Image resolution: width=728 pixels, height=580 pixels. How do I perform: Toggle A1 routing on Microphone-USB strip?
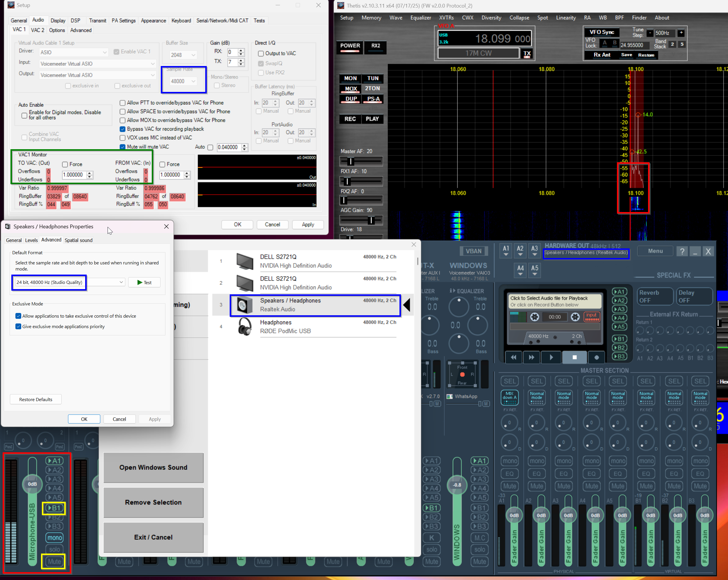coord(54,461)
